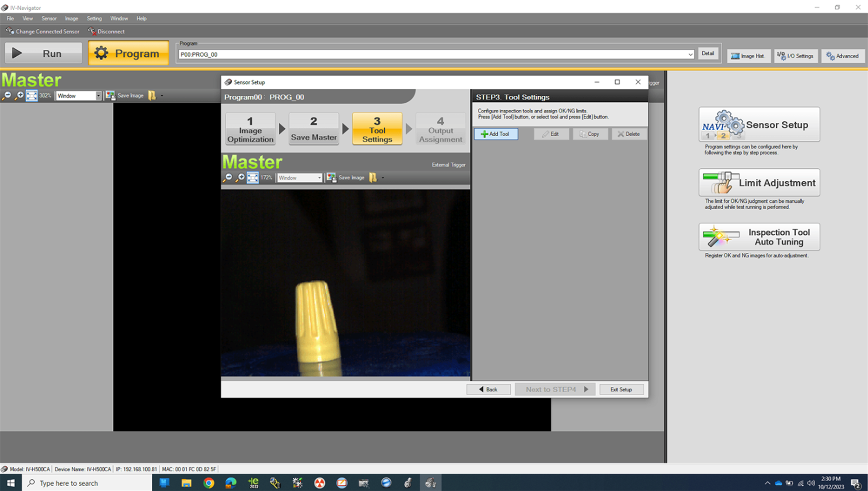868x491 pixels.
Task: Open Limit Adjustment panel
Action: [759, 183]
